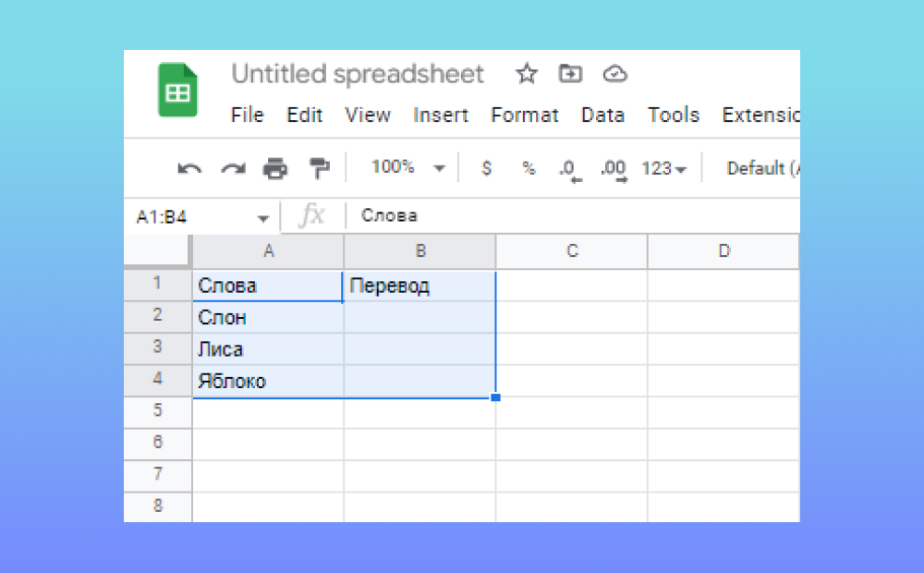Check the cloud document status icon
Screen dimensions: 924x573
click(x=614, y=74)
